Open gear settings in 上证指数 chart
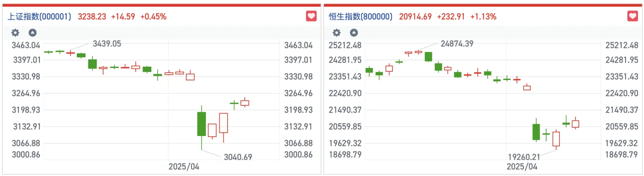 [15, 33]
